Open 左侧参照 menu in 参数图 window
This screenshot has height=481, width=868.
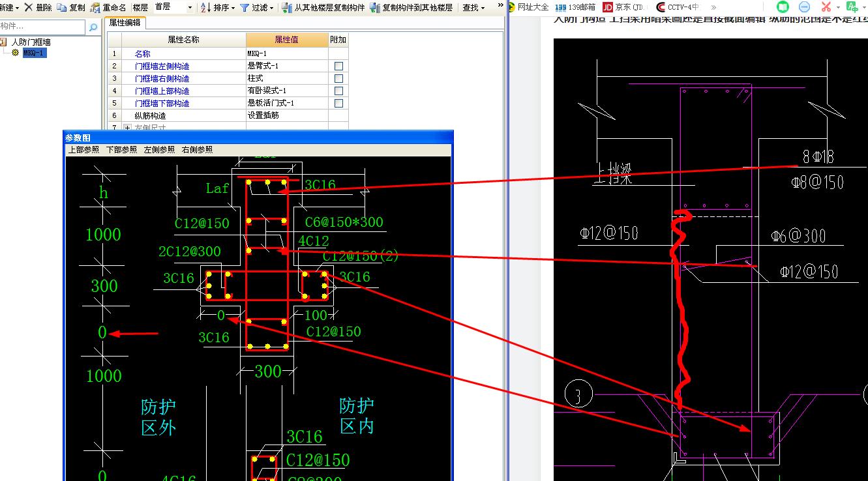point(159,149)
